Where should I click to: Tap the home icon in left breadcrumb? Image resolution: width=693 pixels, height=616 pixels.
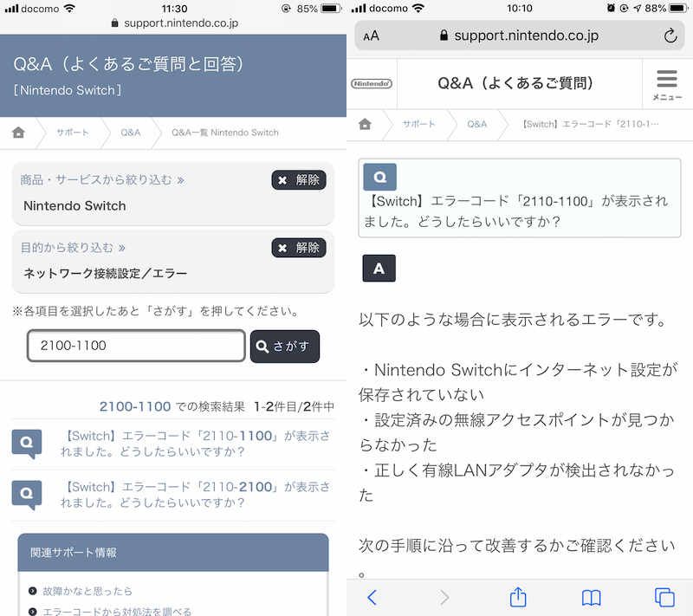point(18,133)
